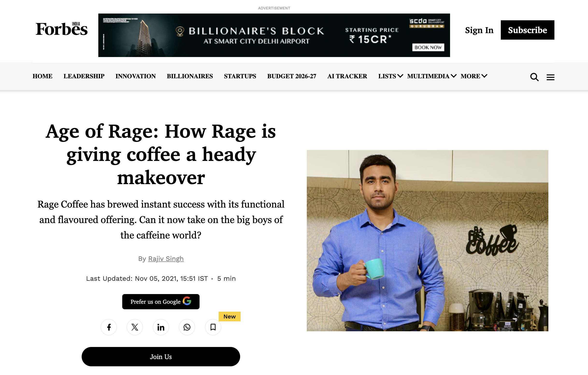This screenshot has width=588, height=375.
Task: Expand the Multimedia dropdown
Action: pyautogui.click(x=431, y=76)
